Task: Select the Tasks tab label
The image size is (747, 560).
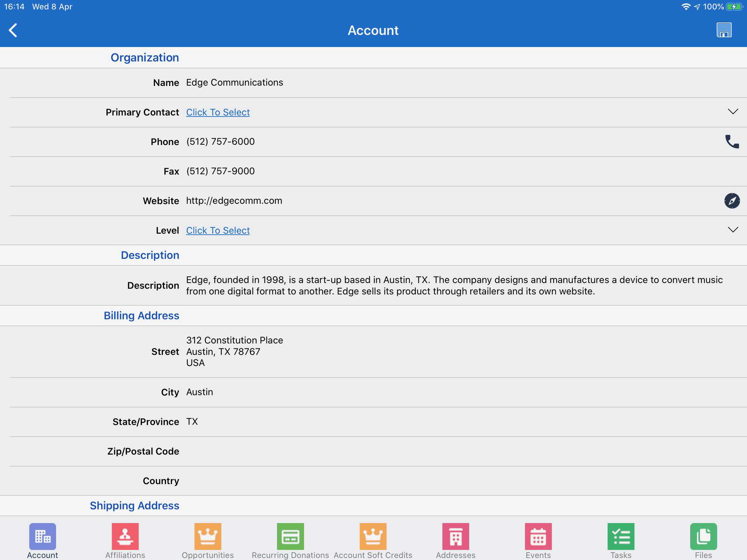Action: click(x=621, y=555)
